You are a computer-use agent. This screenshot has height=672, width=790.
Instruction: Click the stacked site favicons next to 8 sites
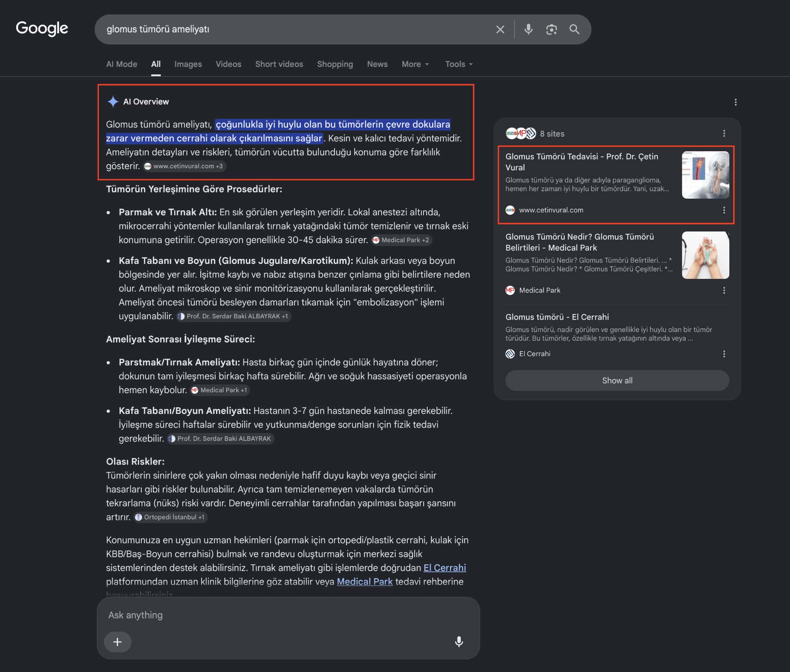521,133
